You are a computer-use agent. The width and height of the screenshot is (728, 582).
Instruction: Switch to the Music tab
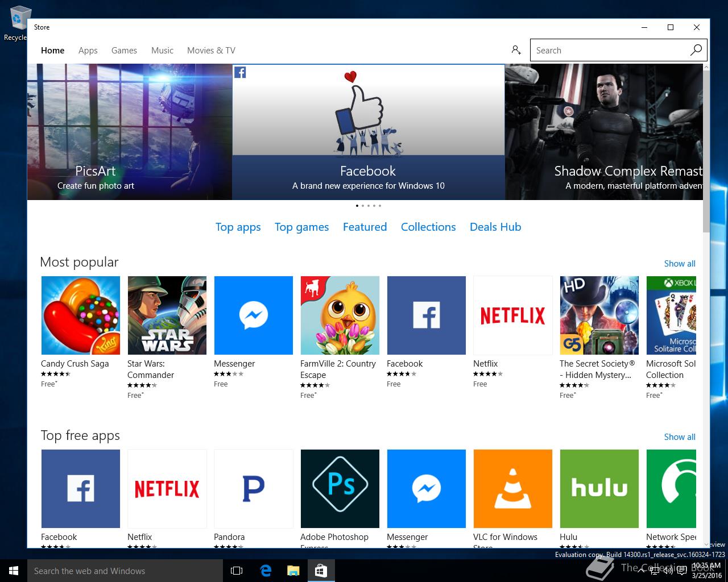162,51
